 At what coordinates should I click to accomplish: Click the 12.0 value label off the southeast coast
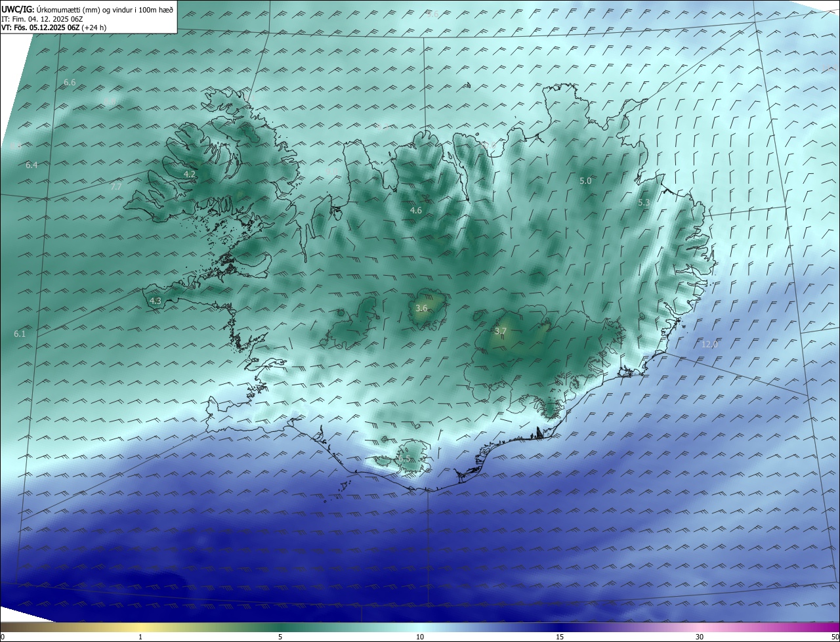click(710, 345)
